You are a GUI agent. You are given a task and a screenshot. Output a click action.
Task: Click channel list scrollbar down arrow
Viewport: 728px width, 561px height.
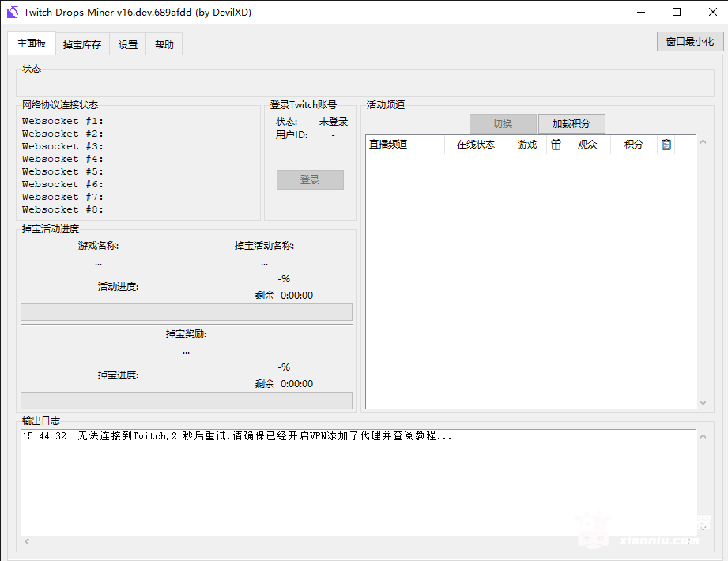(703, 403)
